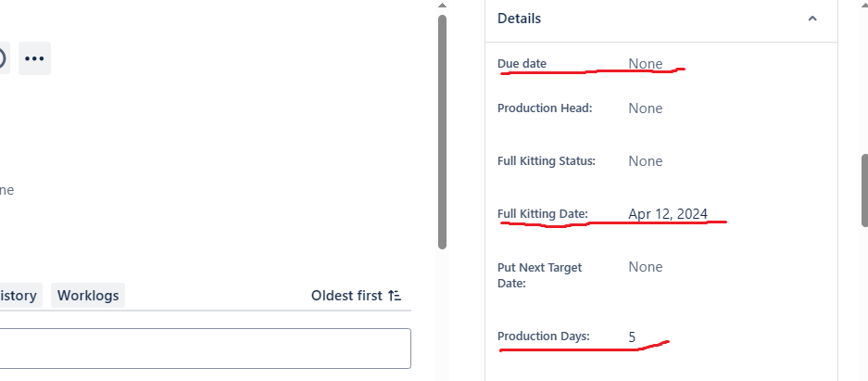Edit the Full Kitting Date Apr 12, 2024
The image size is (868, 381).
click(668, 214)
